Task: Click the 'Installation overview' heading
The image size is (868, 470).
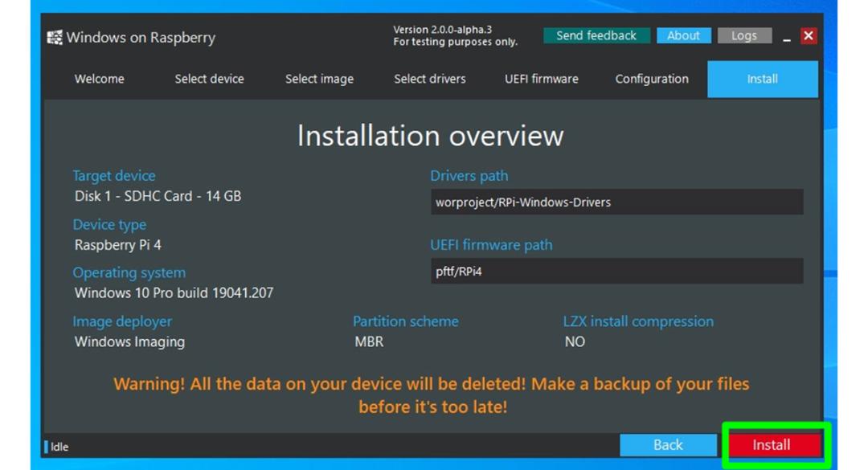Action: (431, 137)
